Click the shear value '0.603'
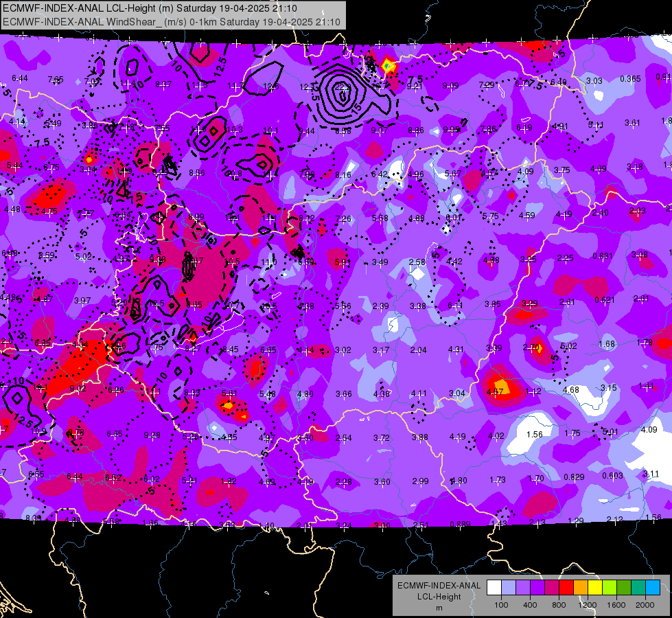Screen dimensions: 672x618 (613, 475)
